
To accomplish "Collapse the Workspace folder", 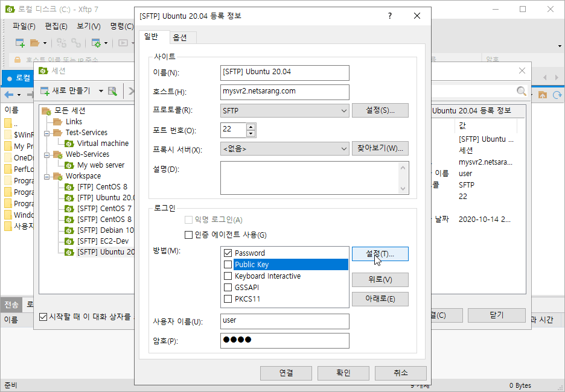I will (x=47, y=177).
